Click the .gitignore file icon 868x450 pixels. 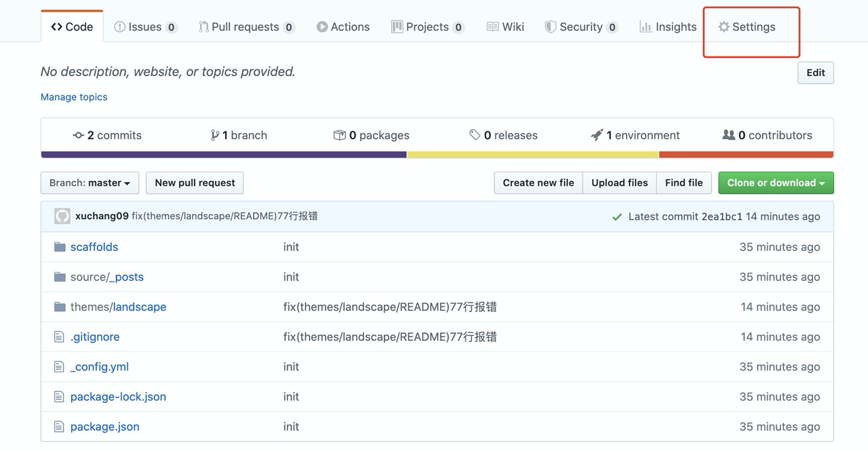59,337
